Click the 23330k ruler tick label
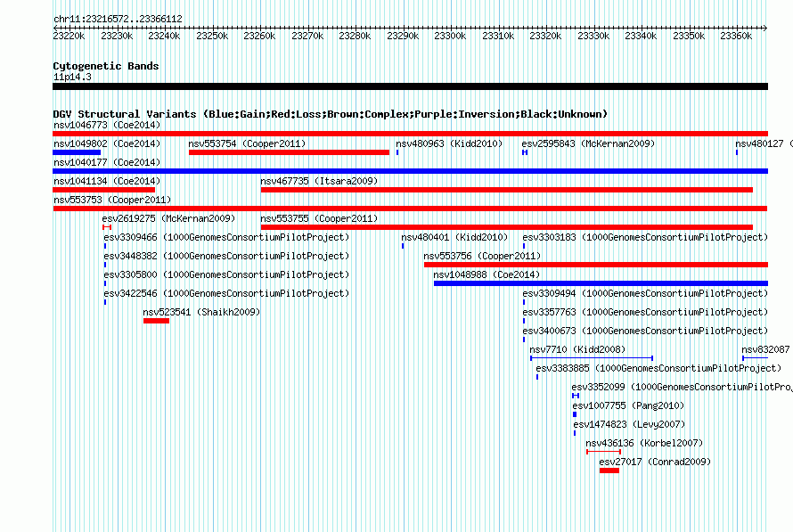This screenshot has width=793, height=532. (593, 36)
